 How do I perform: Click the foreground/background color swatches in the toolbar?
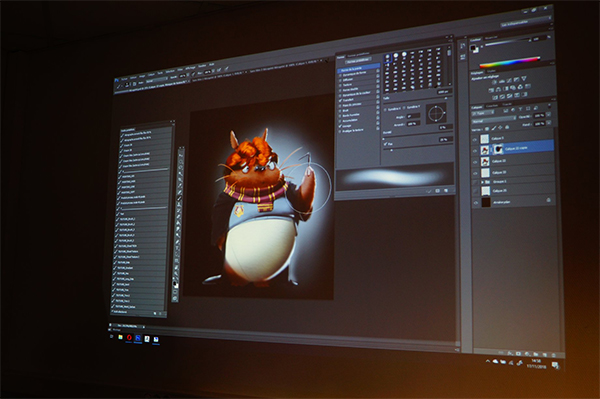click(176, 285)
